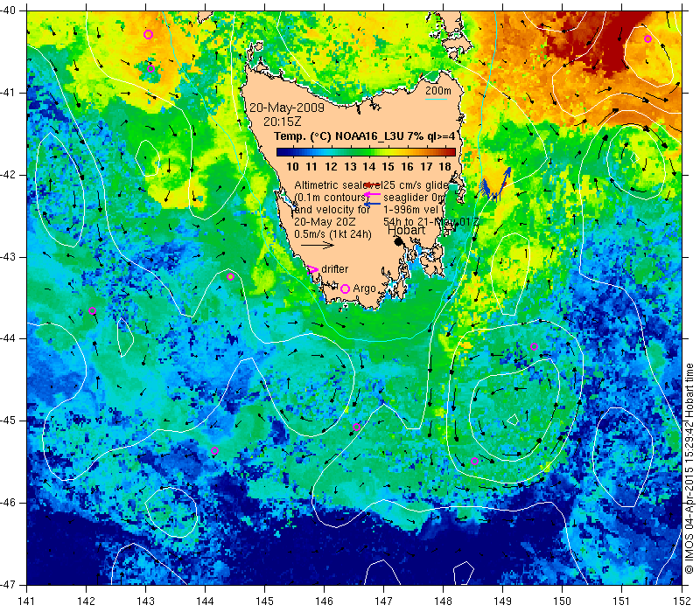Click the red 25 cm/s glider arrow

tap(373, 184)
